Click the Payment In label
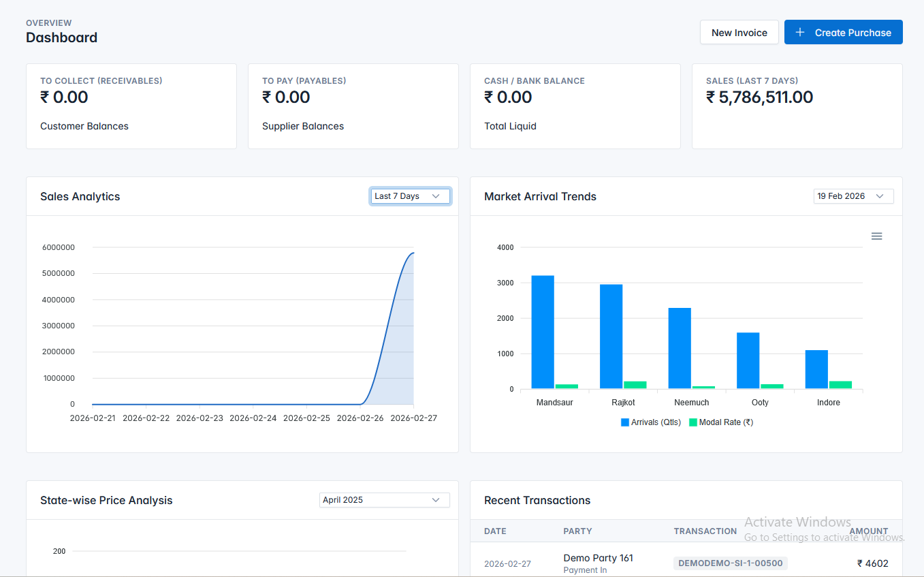This screenshot has height=577, width=924. [x=584, y=570]
